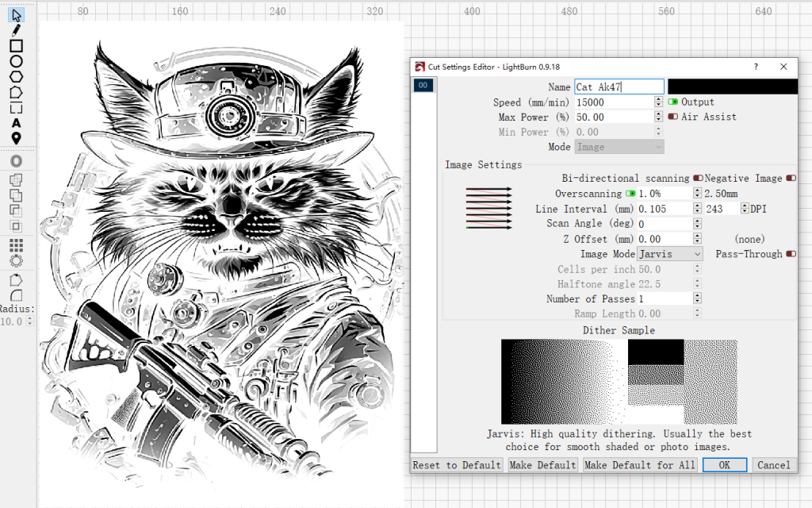Viewport: 812px width, 508px height.
Task: Confirm settings with the OK button
Action: coord(725,465)
